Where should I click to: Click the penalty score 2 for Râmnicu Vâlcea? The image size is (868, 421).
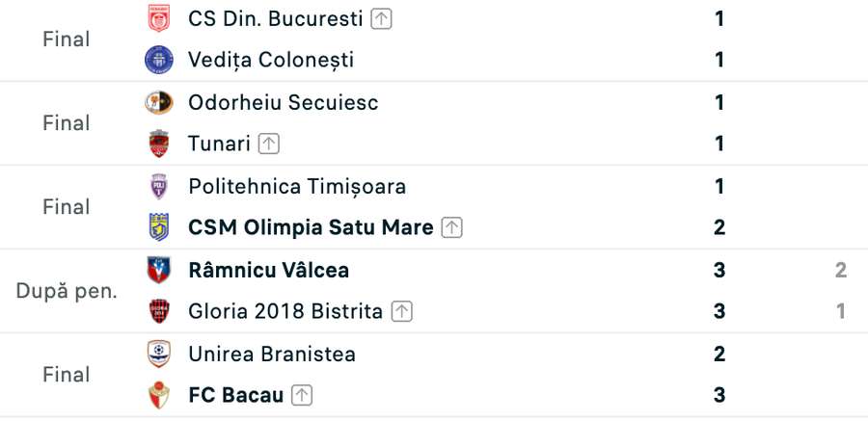pyautogui.click(x=841, y=270)
